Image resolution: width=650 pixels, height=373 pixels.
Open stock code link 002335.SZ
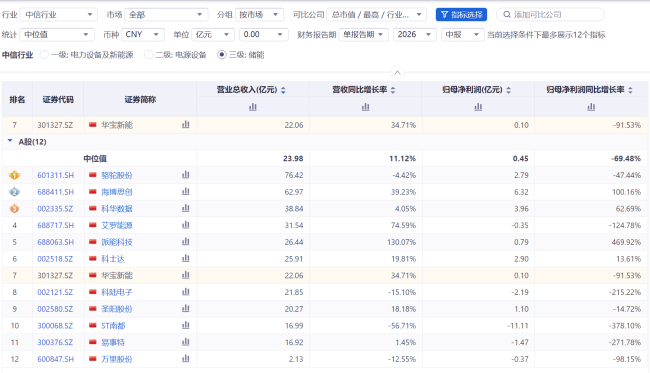pos(55,208)
